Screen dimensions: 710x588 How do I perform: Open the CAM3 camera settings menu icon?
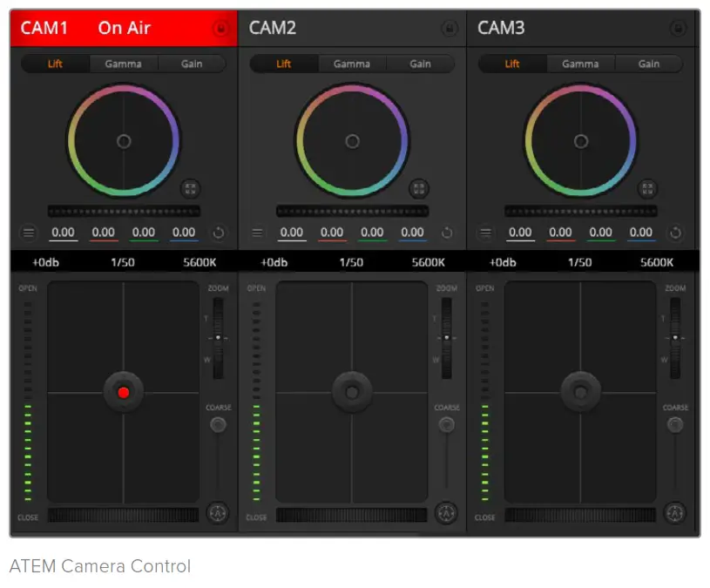tap(486, 233)
